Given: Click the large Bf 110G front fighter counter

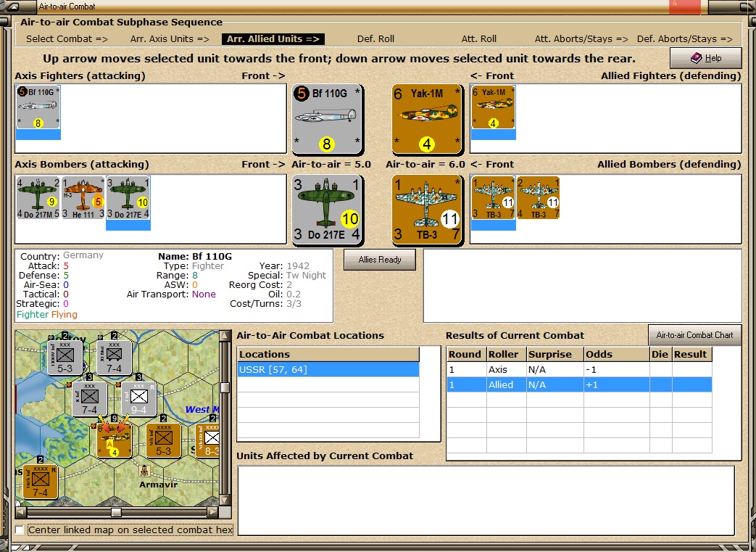Looking at the screenshot, I should [328, 119].
